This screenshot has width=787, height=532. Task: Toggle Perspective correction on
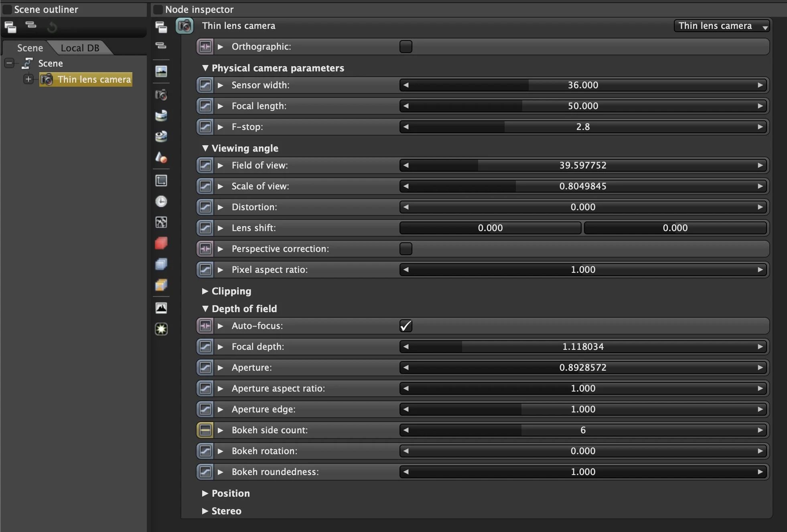tap(406, 249)
